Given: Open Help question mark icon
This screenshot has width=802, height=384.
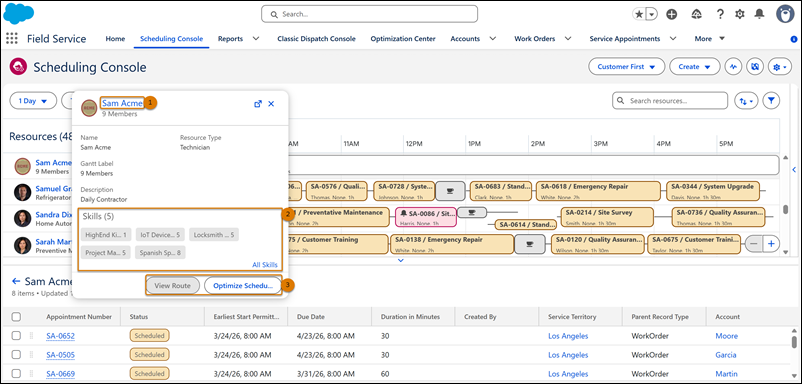Looking at the screenshot, I should pyautogui.click(x=720, y=14).
